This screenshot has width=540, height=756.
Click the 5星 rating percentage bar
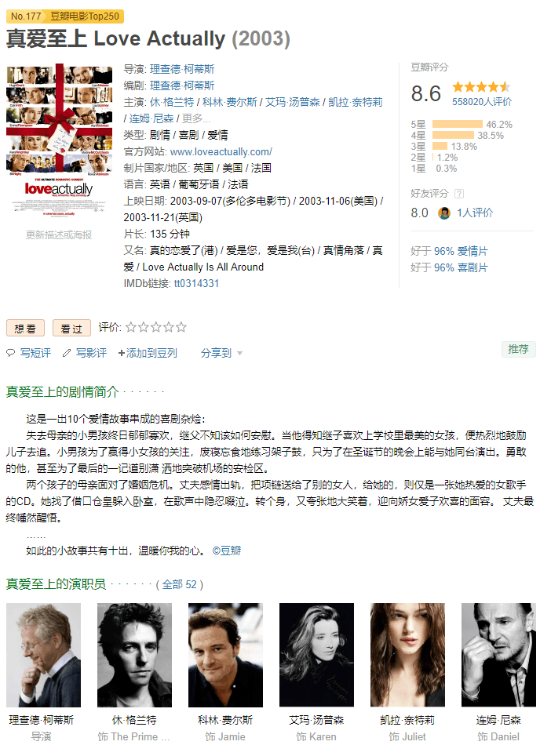tap(458, 124)
